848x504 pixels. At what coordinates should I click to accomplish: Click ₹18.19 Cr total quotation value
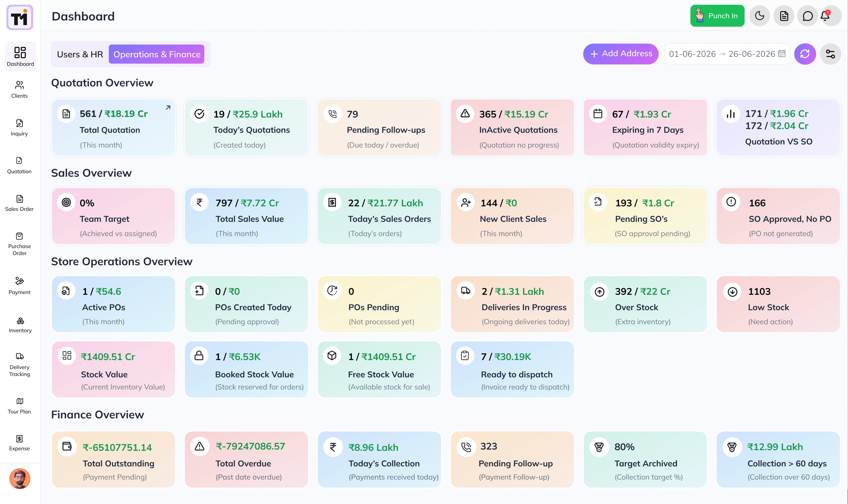click(126, 114)
